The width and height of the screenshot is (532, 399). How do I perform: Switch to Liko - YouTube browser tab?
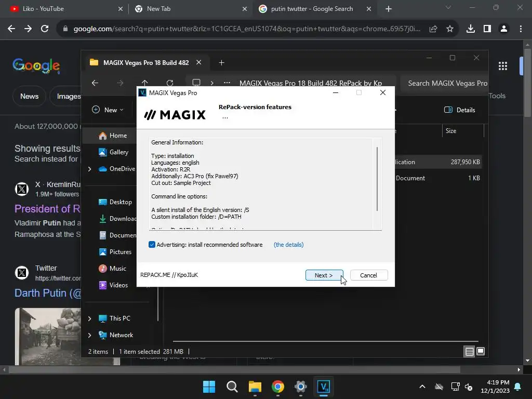(64, 9)
